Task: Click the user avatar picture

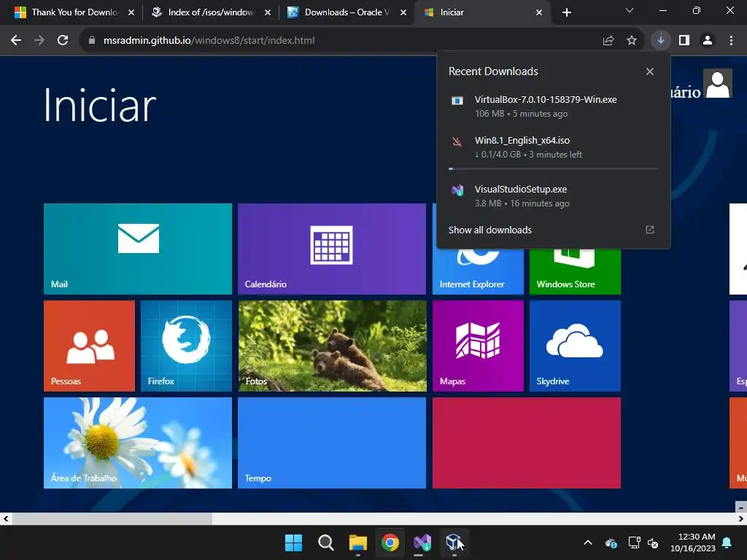Action: tap(718, 83)
